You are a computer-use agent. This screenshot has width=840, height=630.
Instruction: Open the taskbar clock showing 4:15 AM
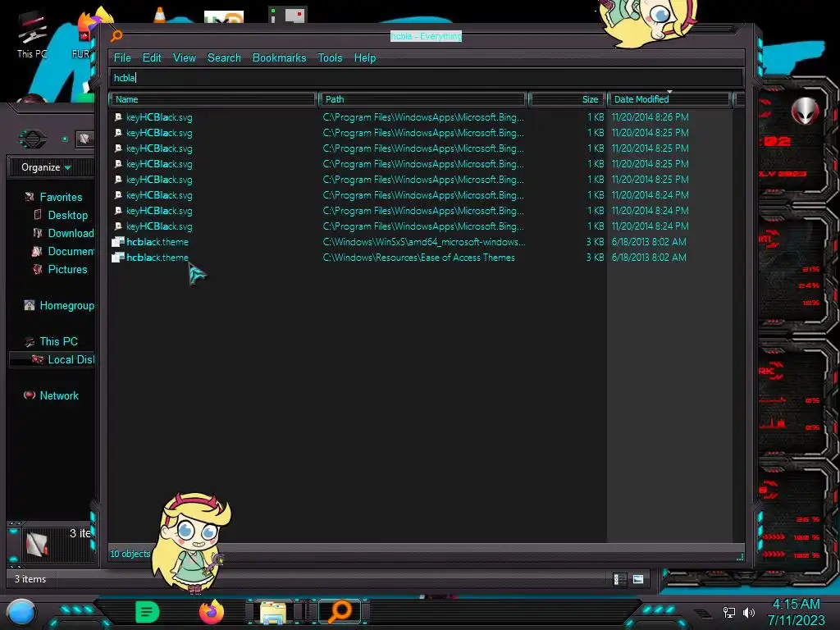(x=796, y=612)
